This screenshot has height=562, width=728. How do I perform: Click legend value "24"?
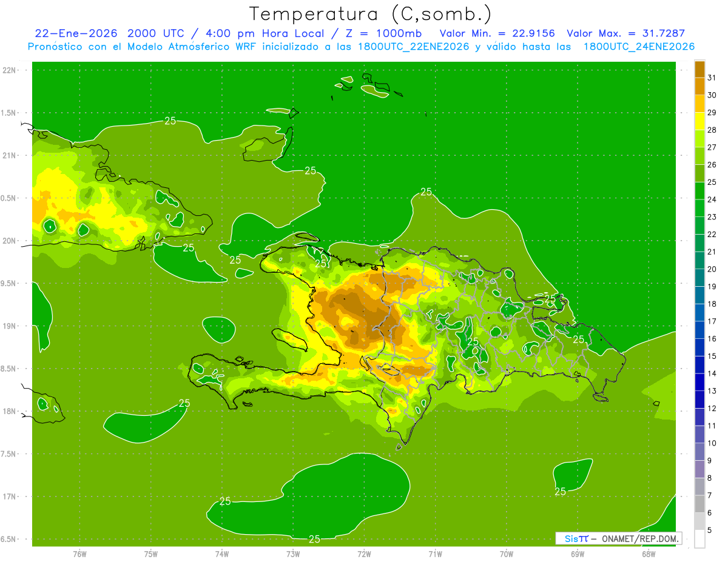(x=712, y=199)
